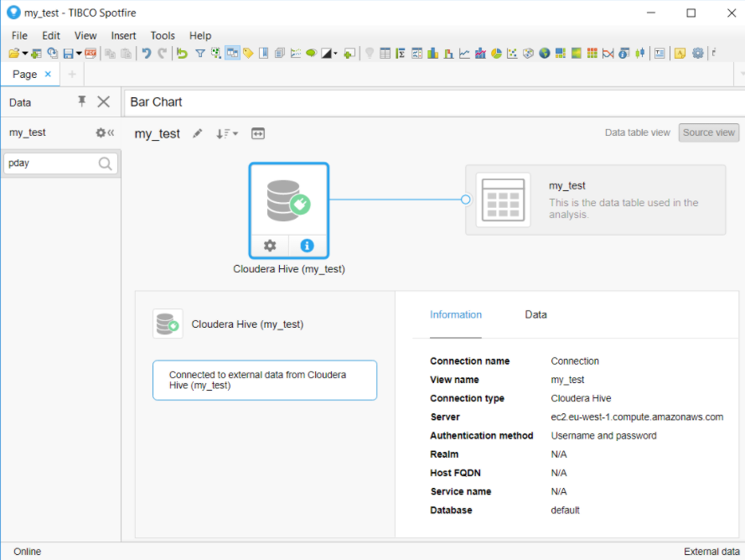Switch to Data table view

coord(638,132)
